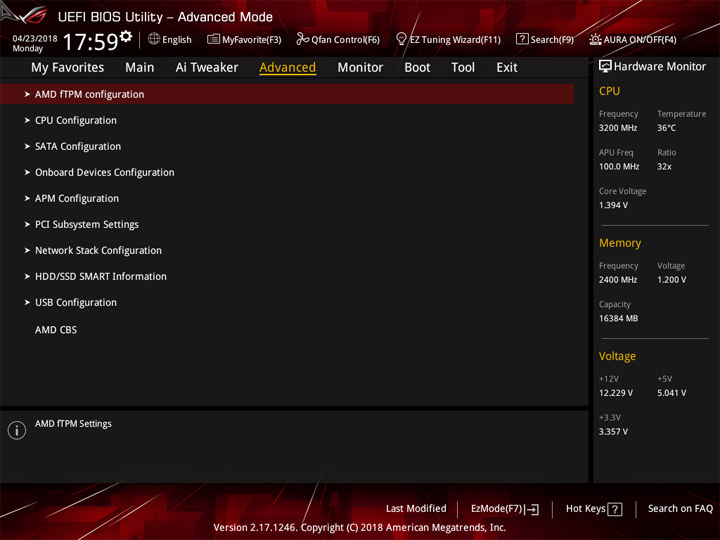Click the Last Modified button
Image resolution: width=720 pixels, height=540 pixels.
coord(416,509)
